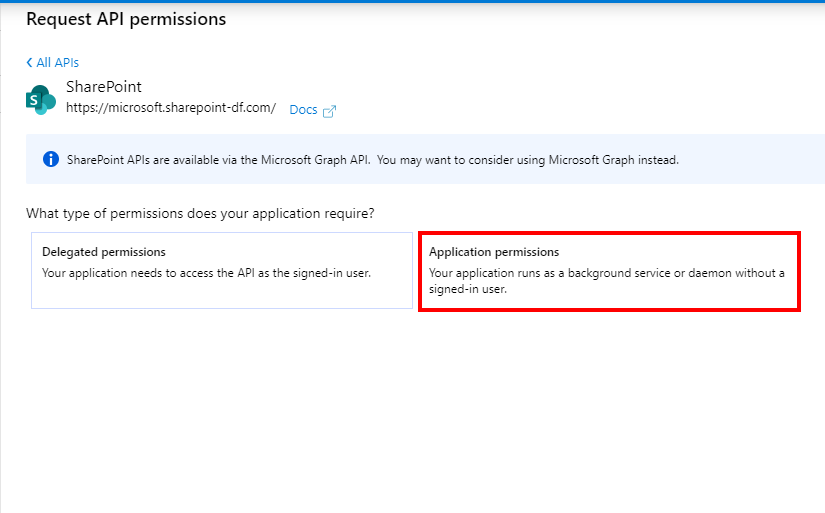Image resolution: width=825 pixels, height=513 pixels.
Task: Select the Delegated permissions card
Action: (222, 270)
